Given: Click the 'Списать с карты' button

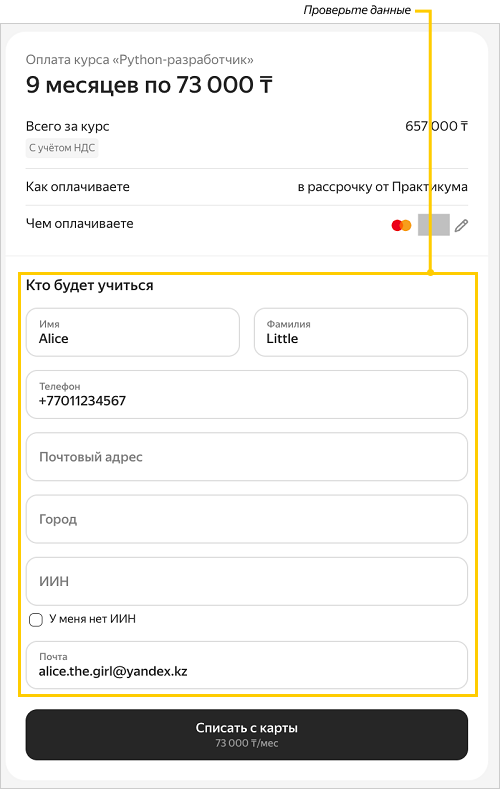Looking at the screenshot, I should pyautogui.click(x=246, y=735).
